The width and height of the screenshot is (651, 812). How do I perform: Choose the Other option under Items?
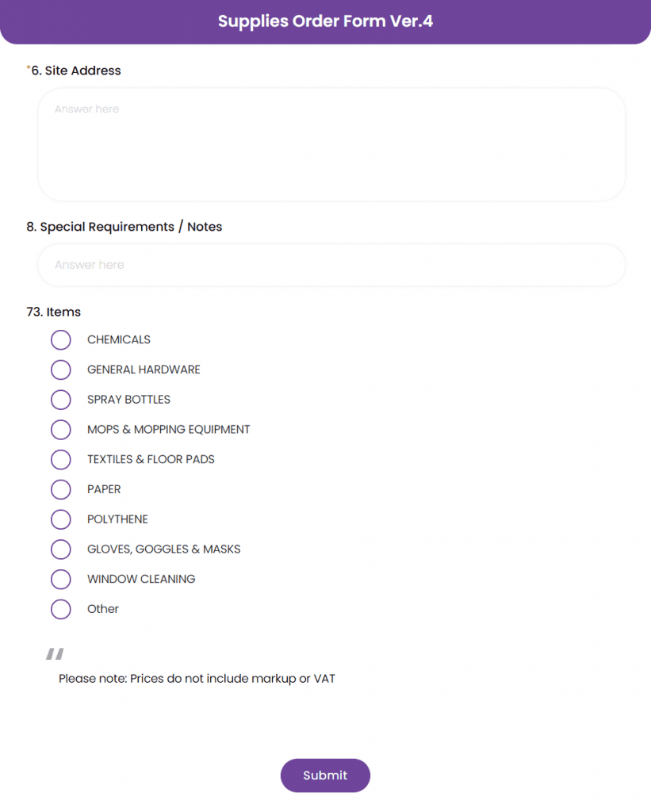pos(61,609)
